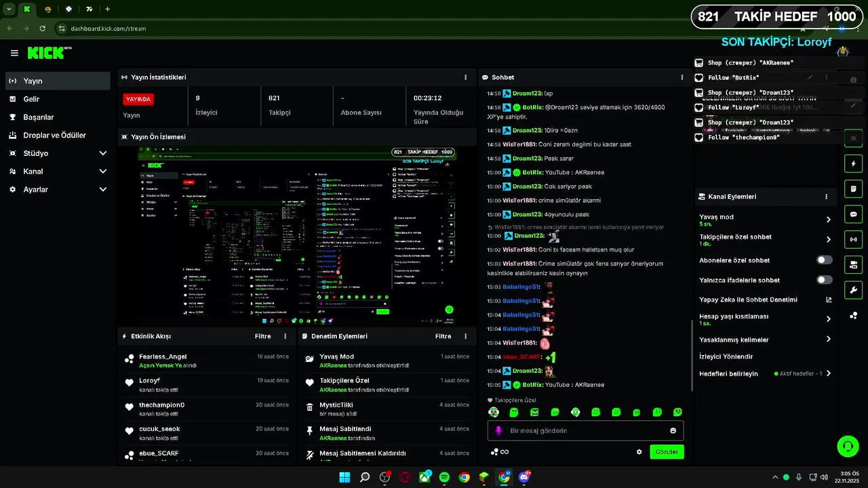Click Loroyf in Etkinlik Akışı
The height and width of the screenshot is (488, 868).
click(149, 381)
